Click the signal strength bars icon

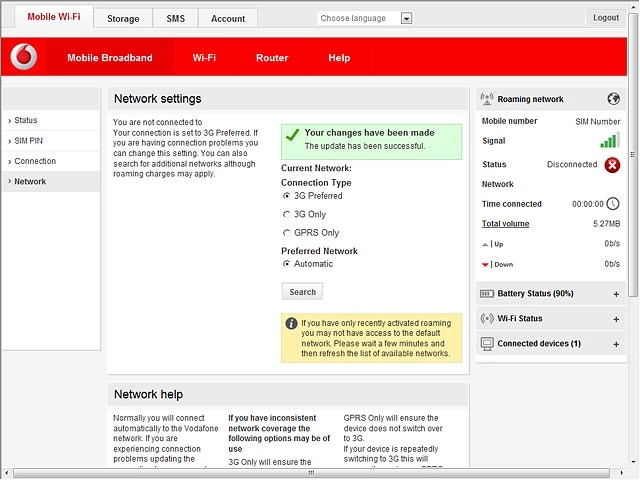tap(610, 140)
